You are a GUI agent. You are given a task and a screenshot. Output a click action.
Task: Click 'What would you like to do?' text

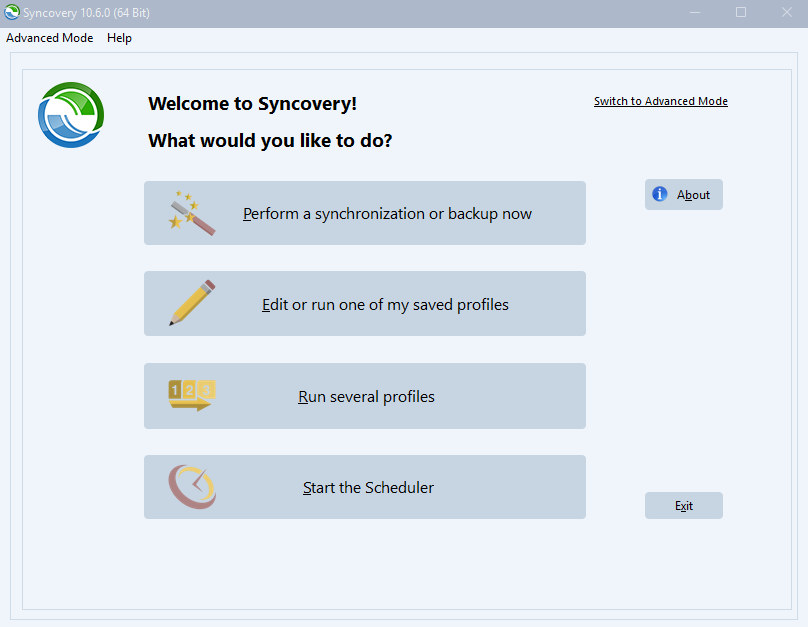point(270,141)
